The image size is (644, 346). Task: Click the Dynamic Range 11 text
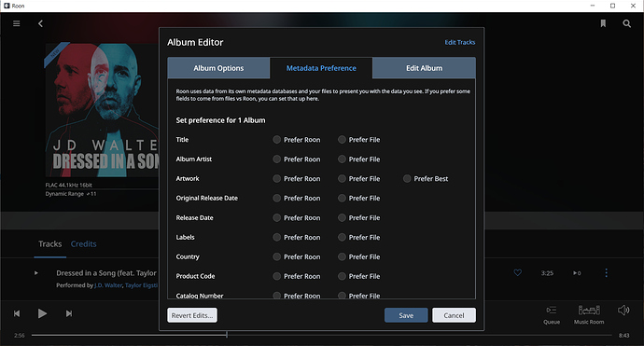coord(71,194)
